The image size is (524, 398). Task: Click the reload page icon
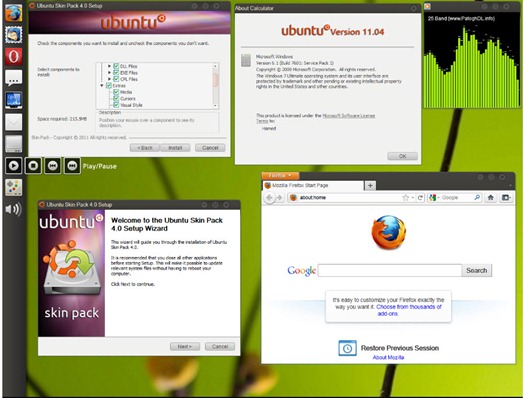[420, 198]
